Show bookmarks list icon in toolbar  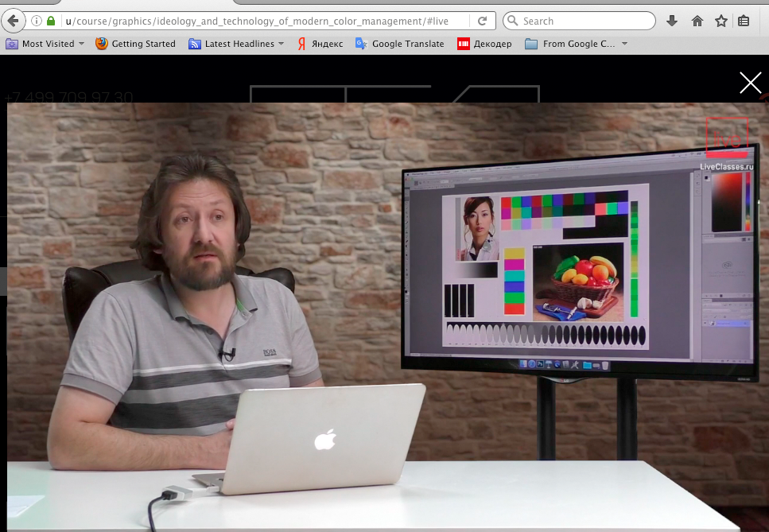(744, 21)
